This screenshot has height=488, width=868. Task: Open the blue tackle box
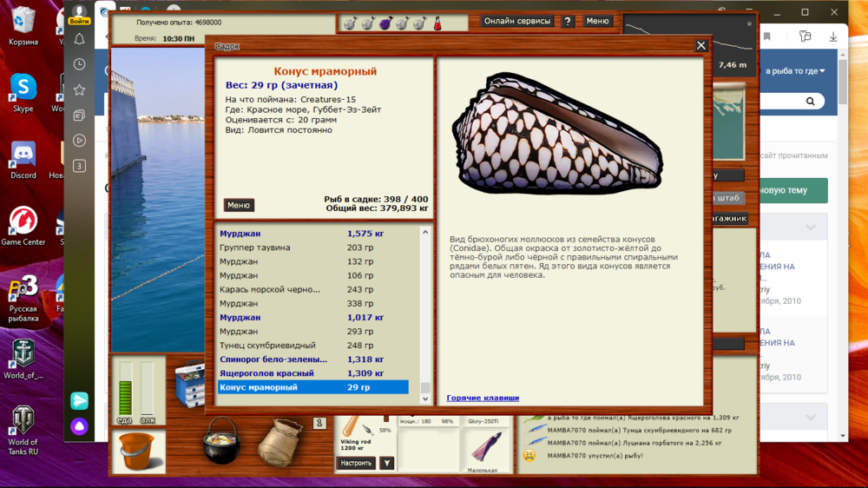[x=190, y=384]
